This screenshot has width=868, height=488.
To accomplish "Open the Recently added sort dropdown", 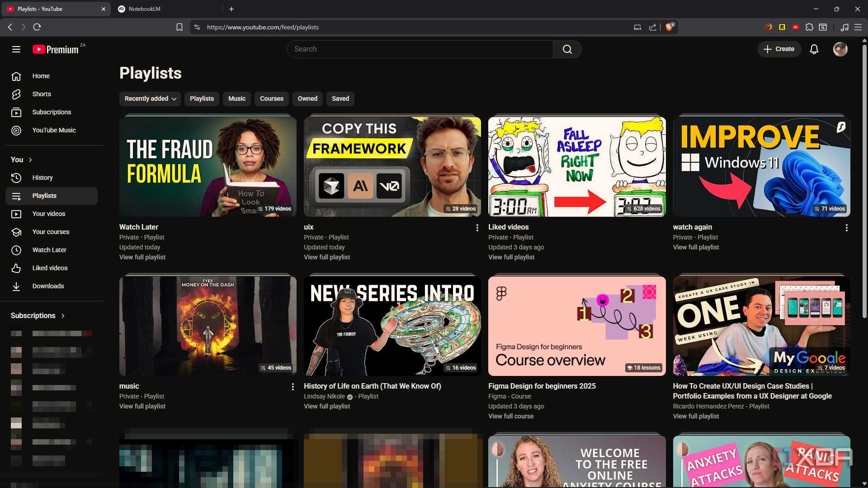I will pyautogui.click(x=150, y=99).
